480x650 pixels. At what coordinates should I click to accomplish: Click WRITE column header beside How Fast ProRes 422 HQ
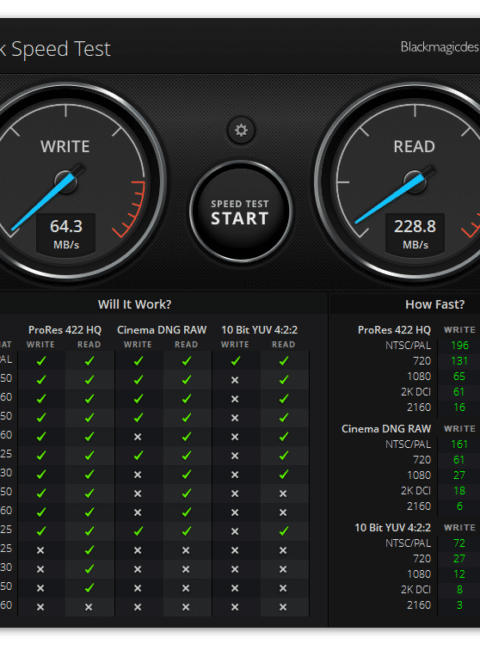point(460,330)
